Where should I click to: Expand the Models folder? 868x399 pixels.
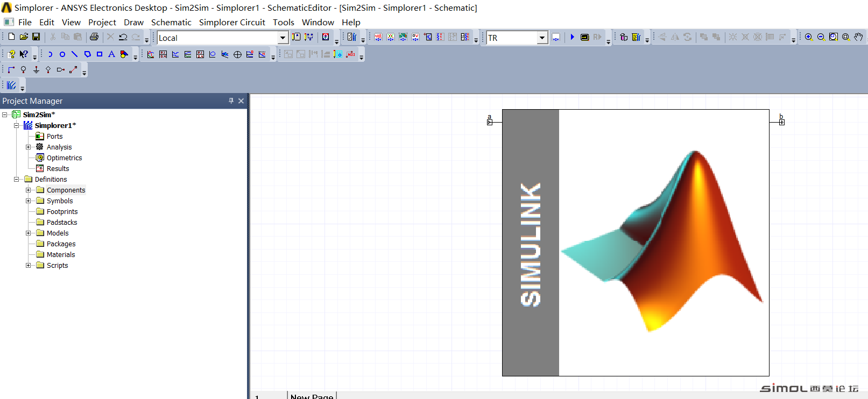pos(29,233)
